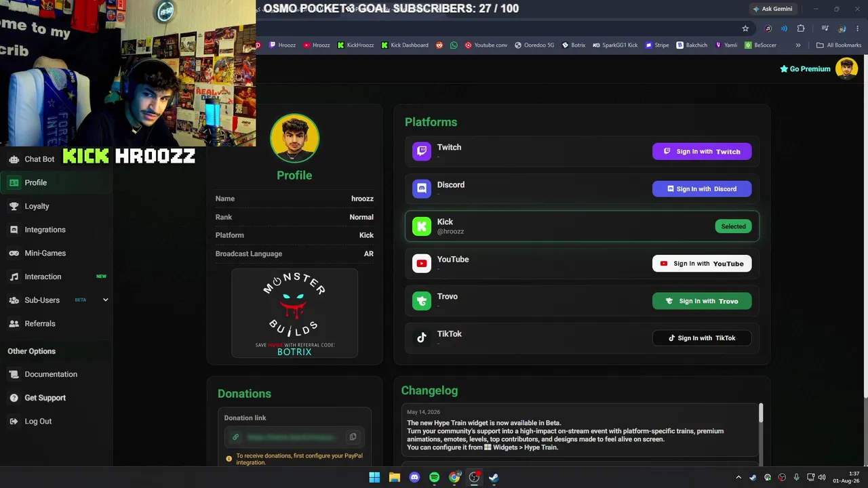Sign in with TikTok
Viewport: 868px width, 488px height.
[702, 338]
